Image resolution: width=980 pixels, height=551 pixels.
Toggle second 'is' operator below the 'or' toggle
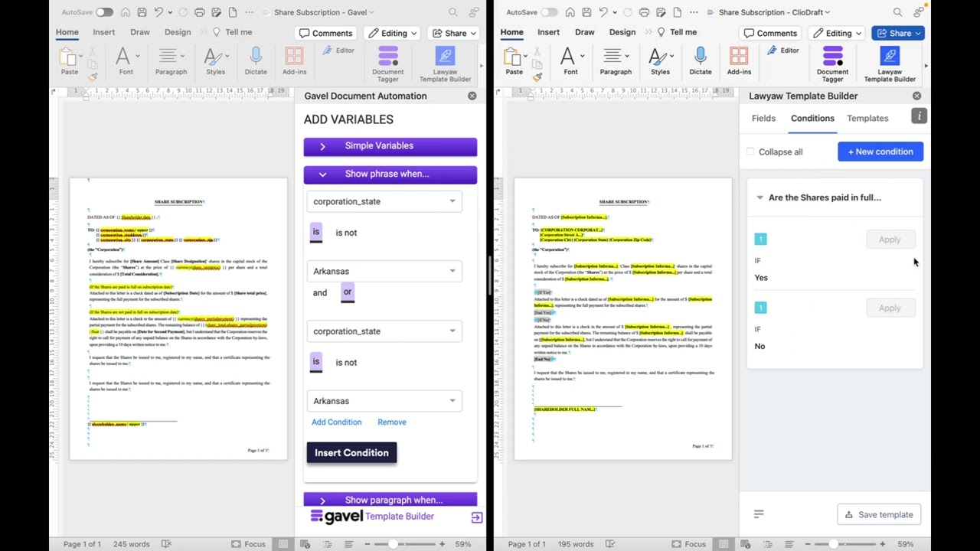click(316, 363)
